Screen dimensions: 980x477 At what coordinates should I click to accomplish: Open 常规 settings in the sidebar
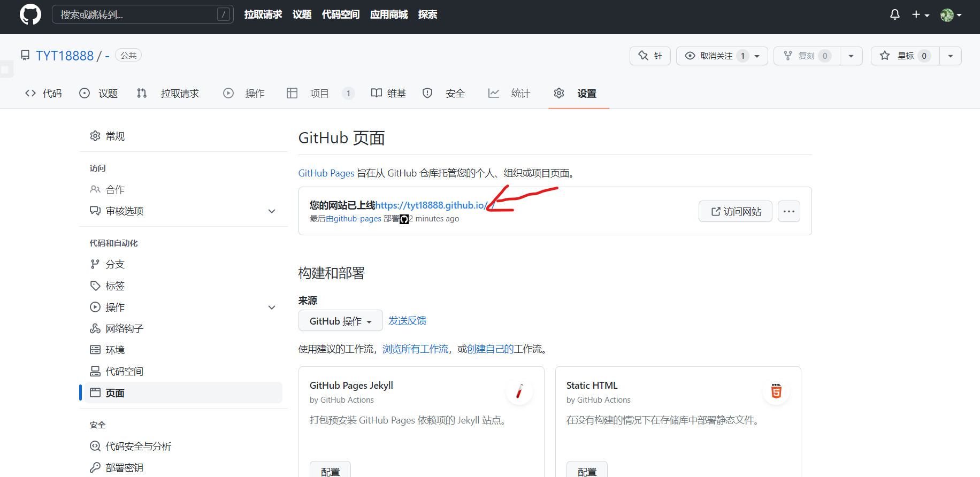click(x=183, y=136)
